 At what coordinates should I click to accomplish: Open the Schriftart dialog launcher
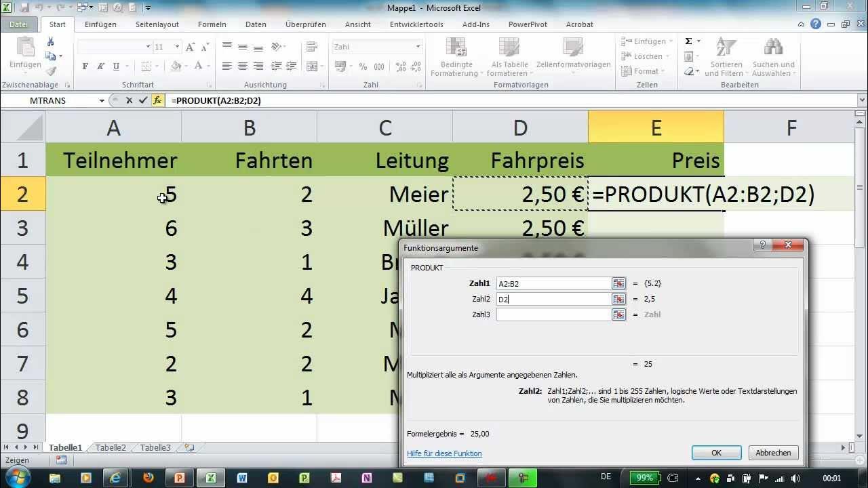(210, 85)
